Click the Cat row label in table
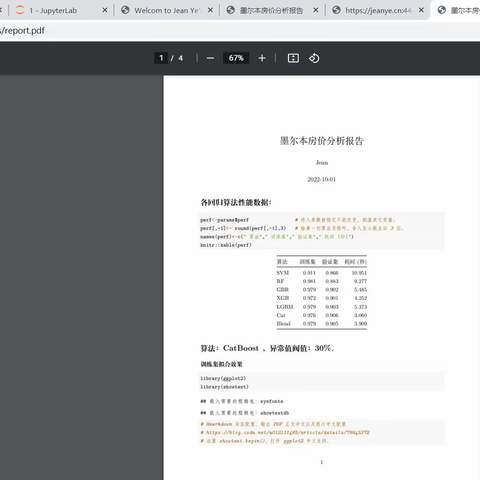 pos(281,315)
